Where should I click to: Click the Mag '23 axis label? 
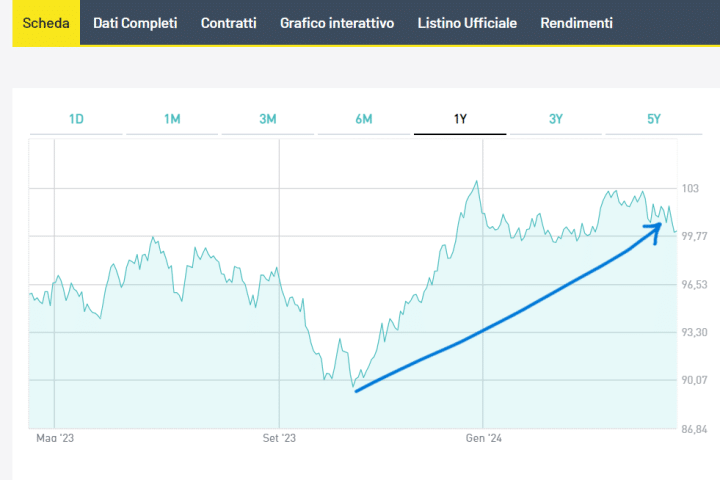tap(55, 438)
